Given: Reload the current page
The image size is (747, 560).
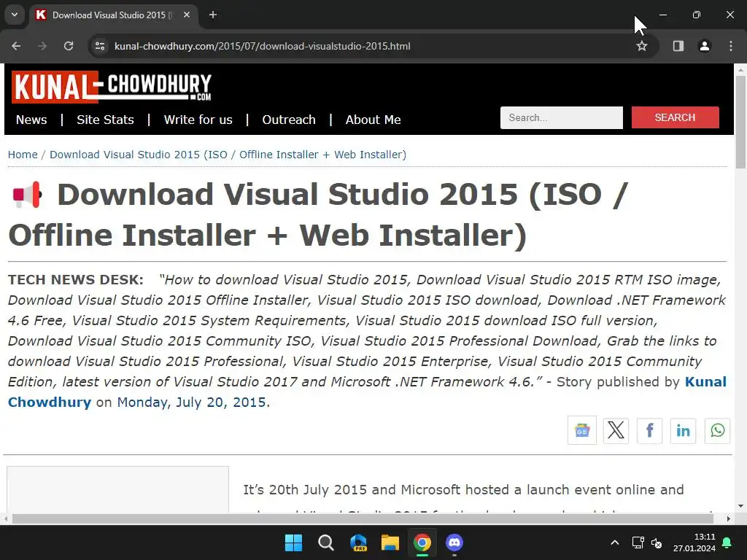Looking at the screenshot, I should pos(69,46).
